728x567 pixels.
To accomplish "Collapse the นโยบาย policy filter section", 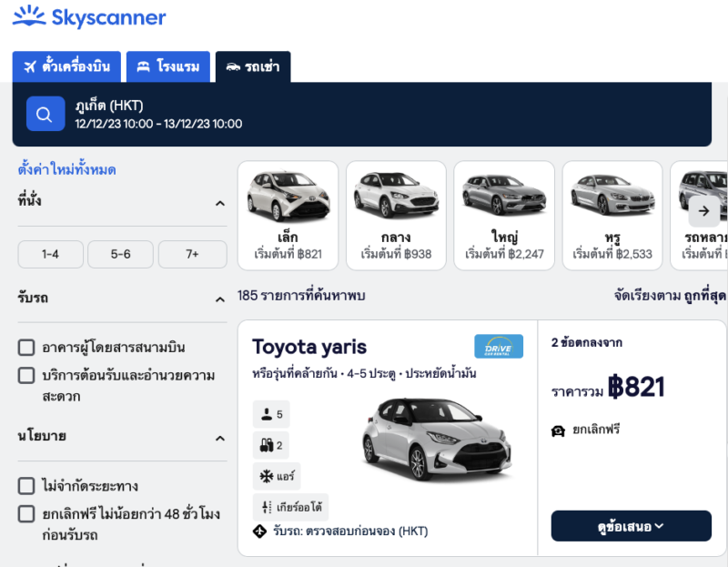I will pos(220,439).
